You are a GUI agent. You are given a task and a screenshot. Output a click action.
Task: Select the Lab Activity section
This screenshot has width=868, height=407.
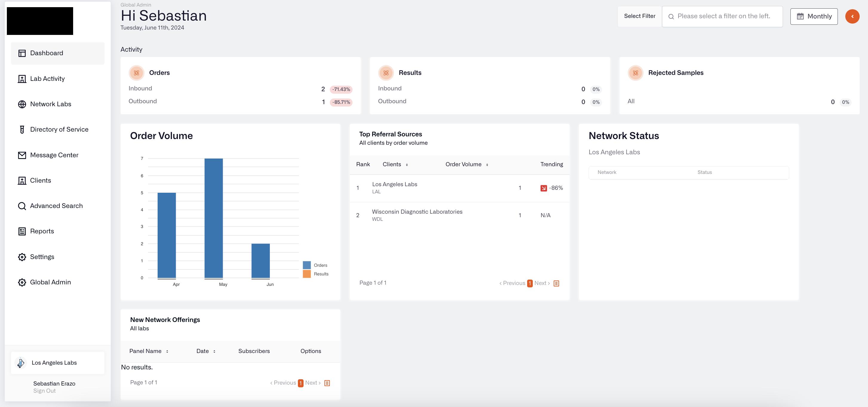pyautogui.click(x=47, y=79)
